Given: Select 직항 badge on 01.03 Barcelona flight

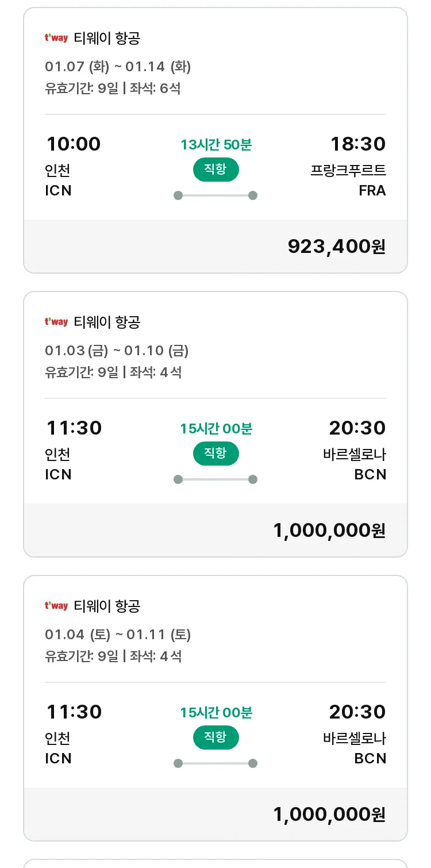Looking at the screenshot, I should tap(215, 454).
